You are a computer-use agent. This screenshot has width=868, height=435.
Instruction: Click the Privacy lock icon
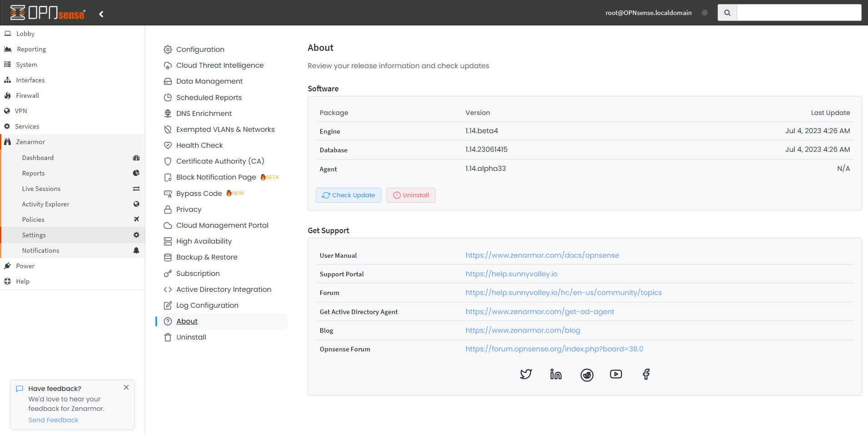[168, 210]
